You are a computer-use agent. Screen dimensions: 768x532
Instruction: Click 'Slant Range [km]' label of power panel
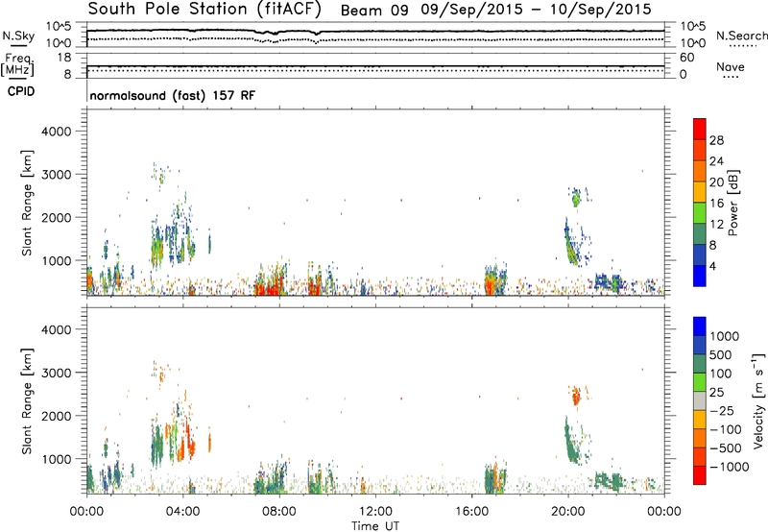pyautogui.click(x=27, y=203)
